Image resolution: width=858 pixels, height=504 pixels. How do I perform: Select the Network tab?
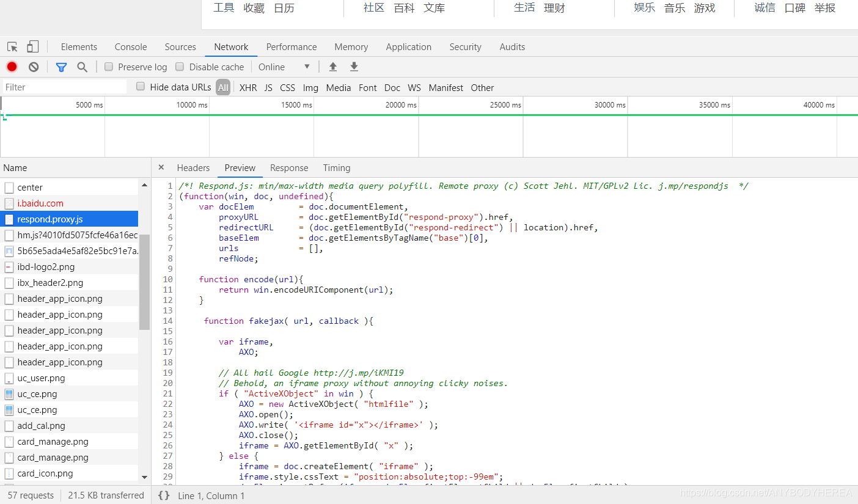(231, 47)
